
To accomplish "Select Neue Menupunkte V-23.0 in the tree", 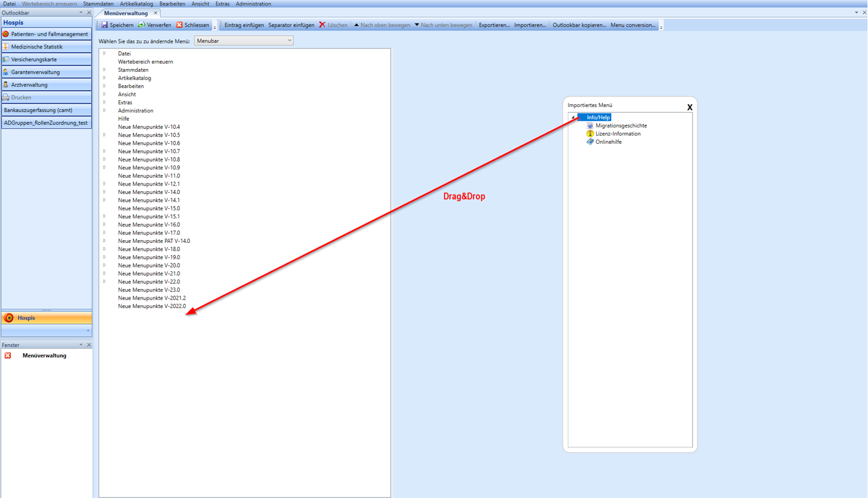I will point(149,290).
